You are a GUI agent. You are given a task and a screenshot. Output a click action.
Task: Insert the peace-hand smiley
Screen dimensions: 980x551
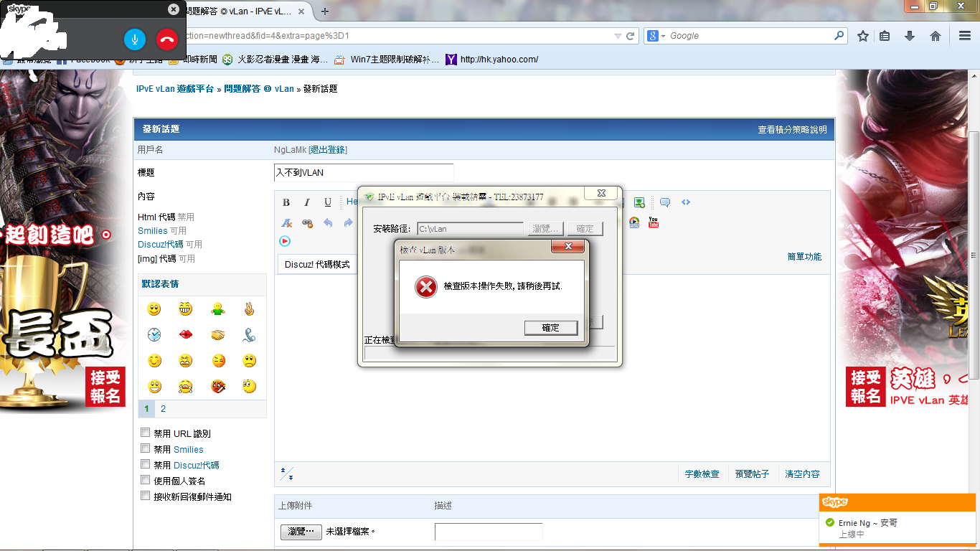(249, 309)
